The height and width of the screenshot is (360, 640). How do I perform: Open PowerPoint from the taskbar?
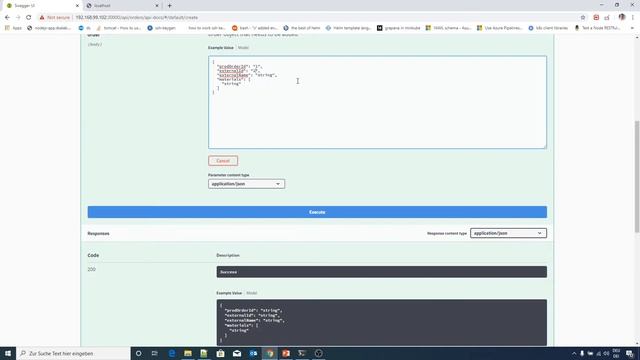[286, 353]
